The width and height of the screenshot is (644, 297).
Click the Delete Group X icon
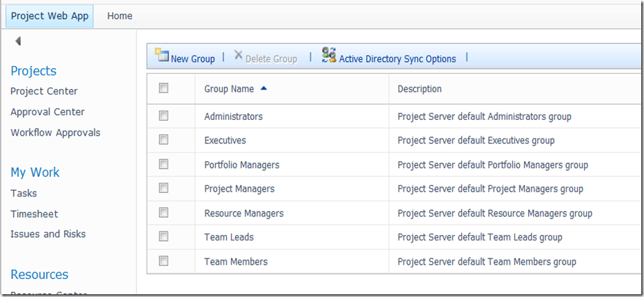point(239,57)
